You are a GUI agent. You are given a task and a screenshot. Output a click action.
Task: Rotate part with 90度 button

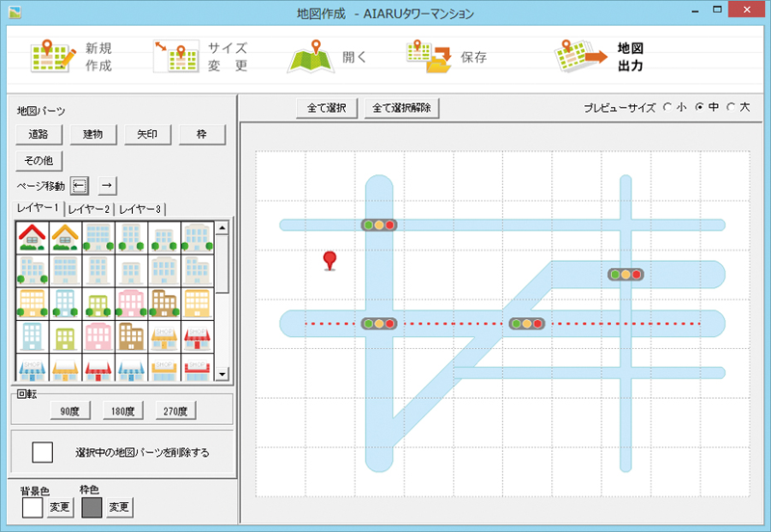click(69, 412)
